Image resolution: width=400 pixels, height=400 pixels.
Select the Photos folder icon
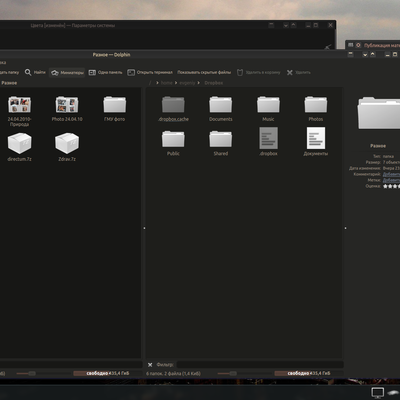(x=316, y=105)
